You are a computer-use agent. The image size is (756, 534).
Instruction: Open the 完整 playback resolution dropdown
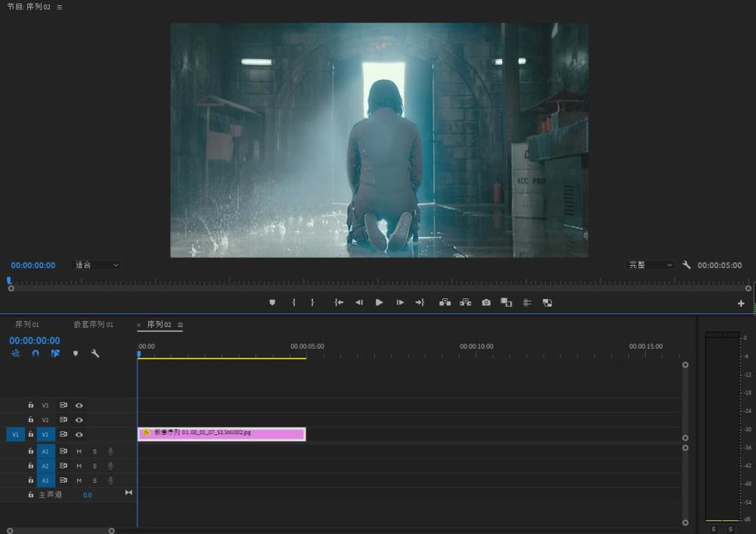click(x=649, y=265)
